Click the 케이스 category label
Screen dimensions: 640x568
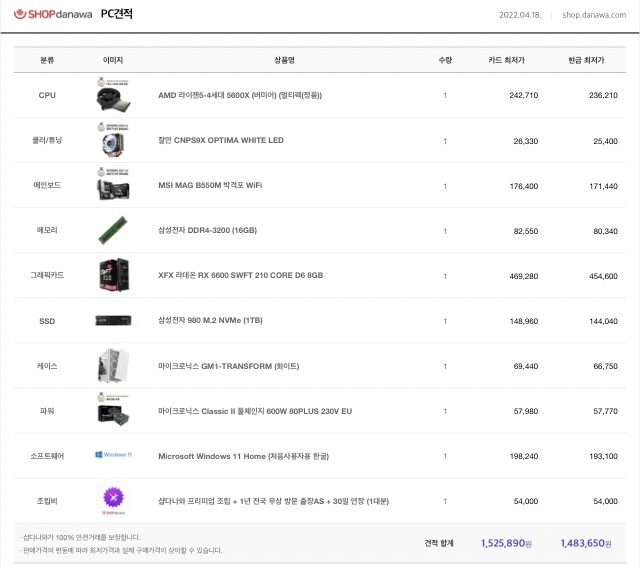47,366
